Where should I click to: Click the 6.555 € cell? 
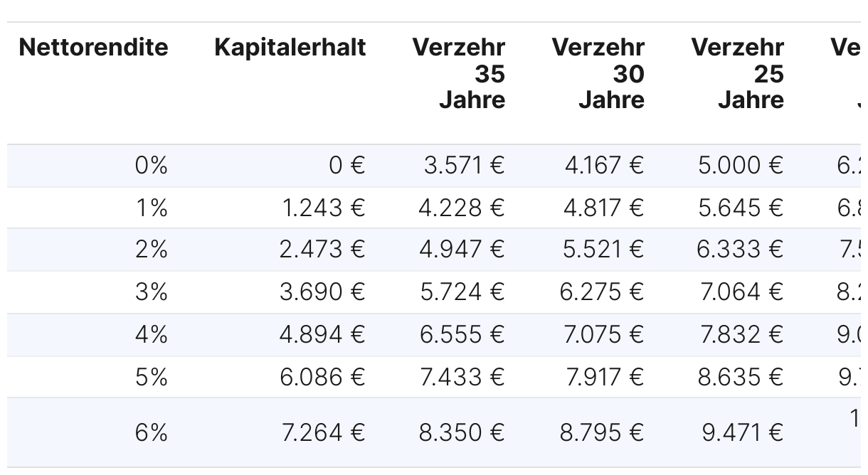coord(462,334)
